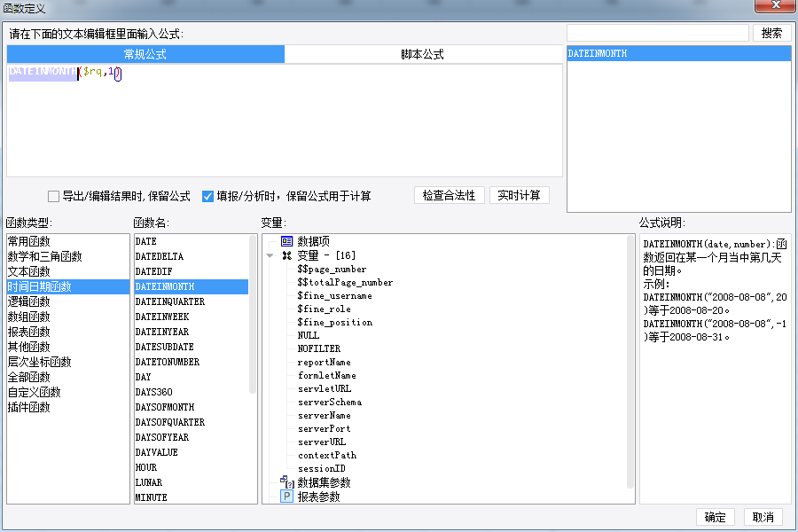
Task: Select the NOFILTER variable
Action: pos(319,348)
